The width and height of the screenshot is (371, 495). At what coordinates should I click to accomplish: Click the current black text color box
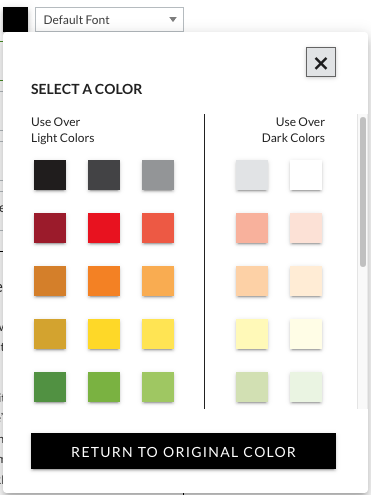pos(16,20)
